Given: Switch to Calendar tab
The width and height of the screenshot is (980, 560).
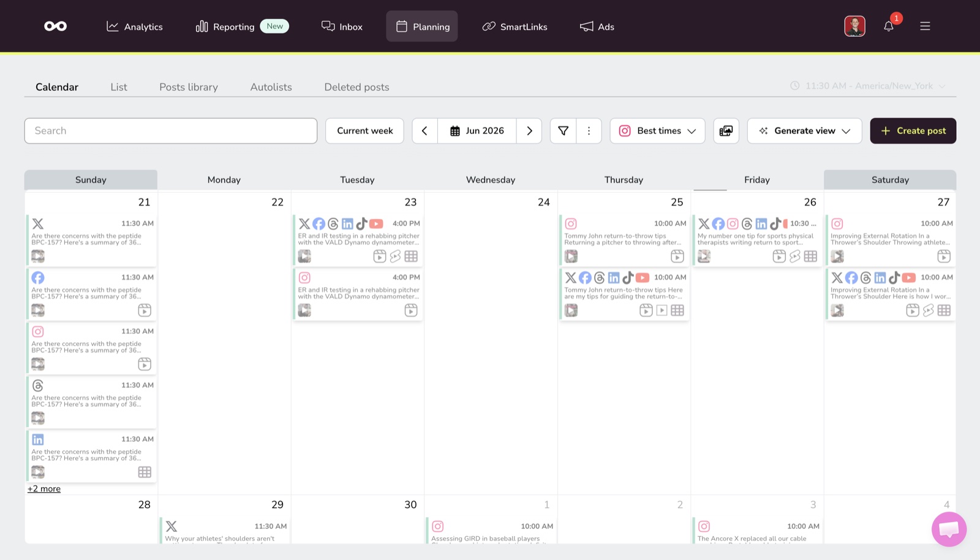Looking at the screenshot, I should click(x=57, y=87).
